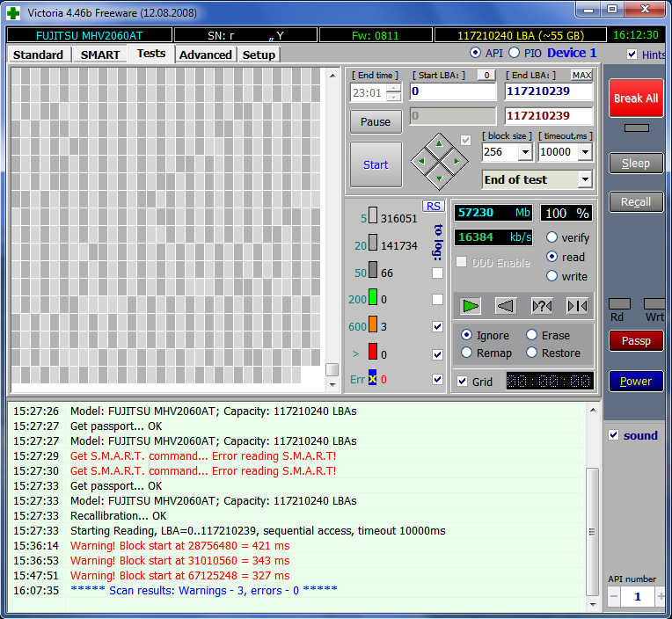
Task: Click the forward scan play arrow
Action: [471, 305]
